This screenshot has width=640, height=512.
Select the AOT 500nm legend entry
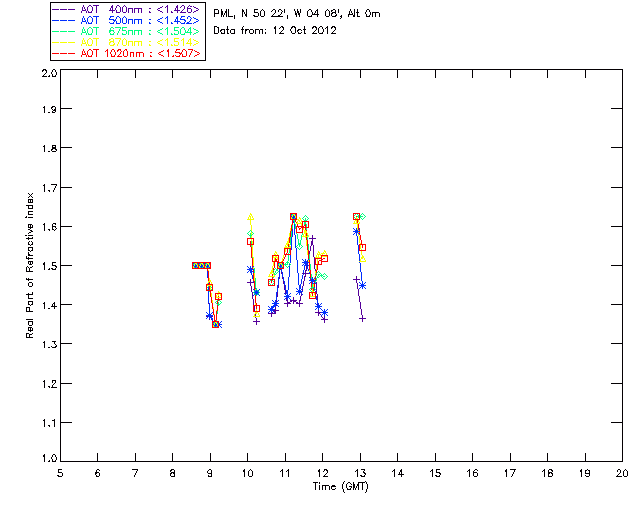coord(126,20)
